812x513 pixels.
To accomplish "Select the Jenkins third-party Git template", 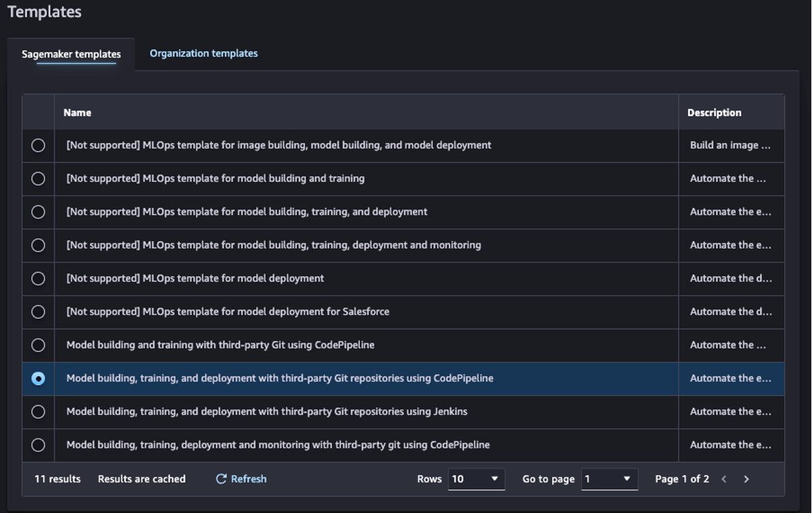I will (x=38, y=412).
